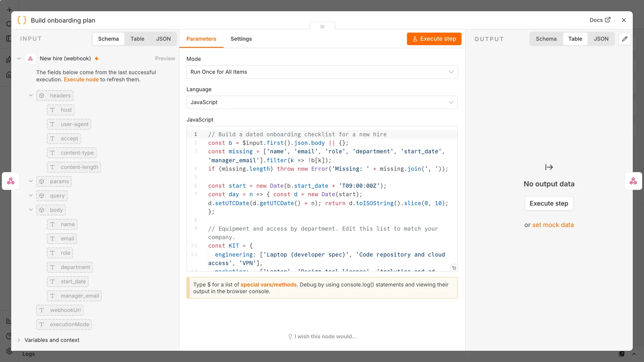644x362 pixels.
Task: Switch output view to Schema
Action: (546, 39)
